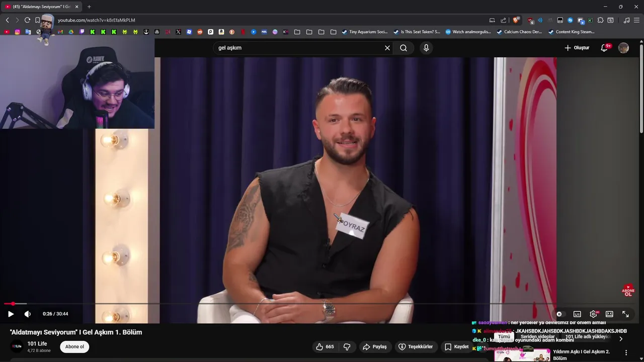Close the 'Aldatmayı Seviyorum' tab
644x362 pixels.
76,7
